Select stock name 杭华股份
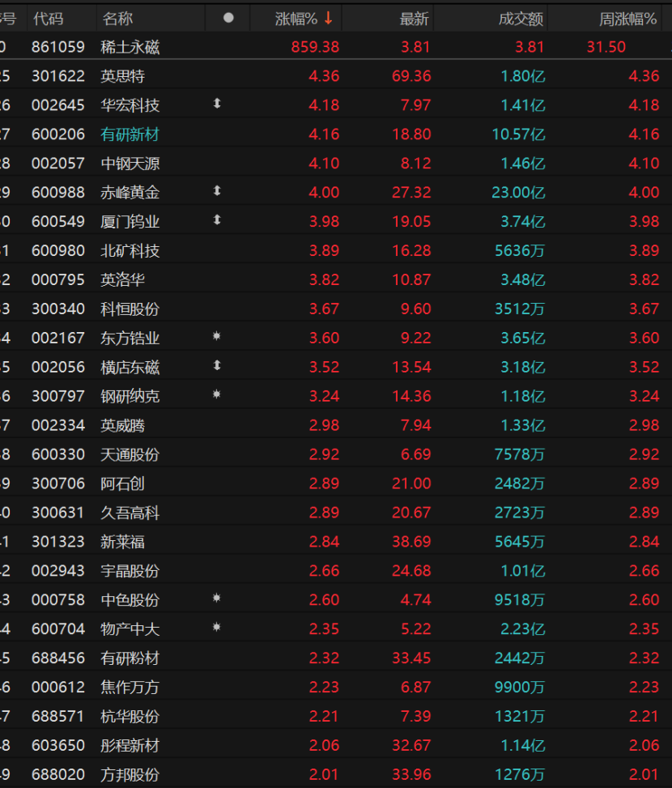 (130, 716)
